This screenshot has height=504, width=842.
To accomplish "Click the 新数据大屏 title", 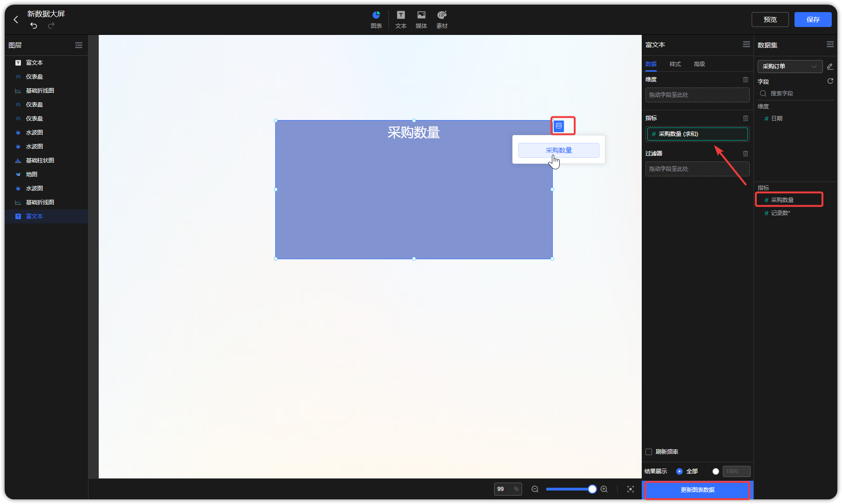I will [46, 14].
